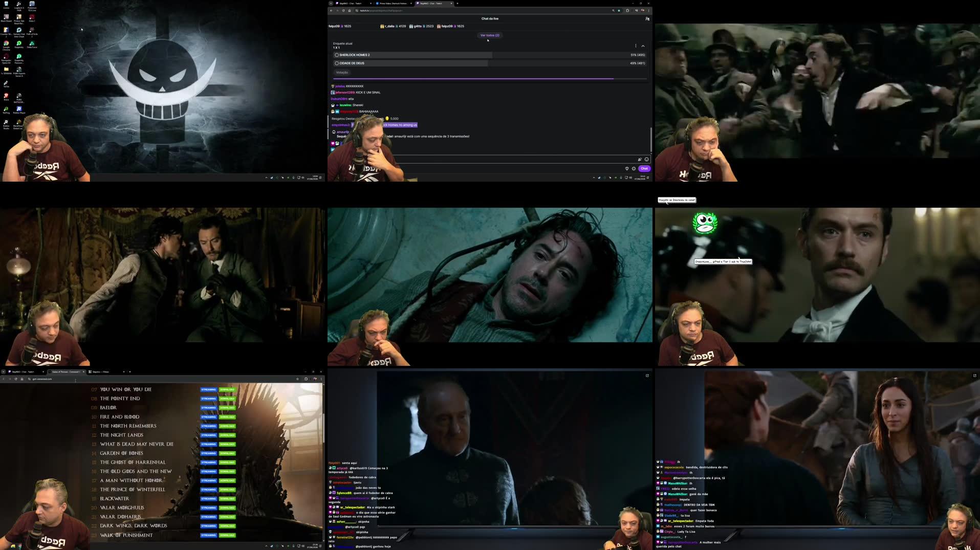Open community users icon in Chat da live

[647, 18]
